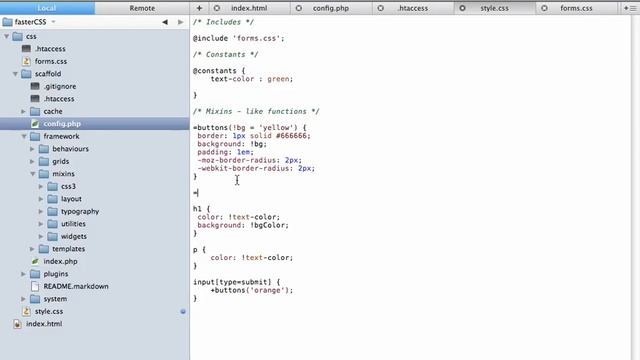Screen dimensions: 640x360
Task: Expand the utilities folder
Action: [x=41, y=224]
